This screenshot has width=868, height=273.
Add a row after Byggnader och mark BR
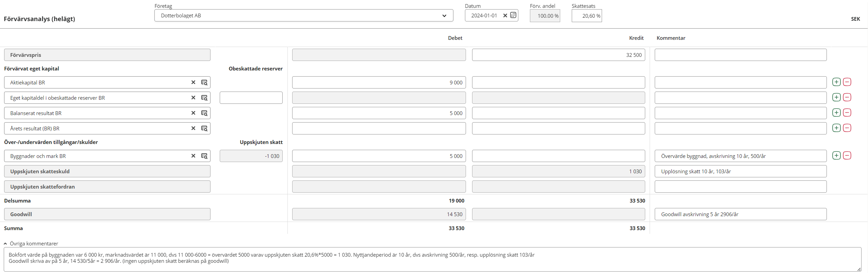coord(836,156)
